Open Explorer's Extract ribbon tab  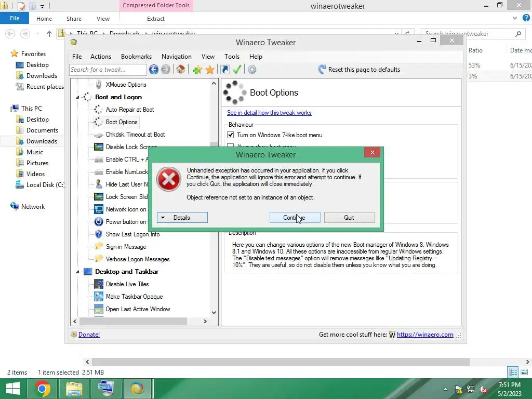tap(156, 19)
